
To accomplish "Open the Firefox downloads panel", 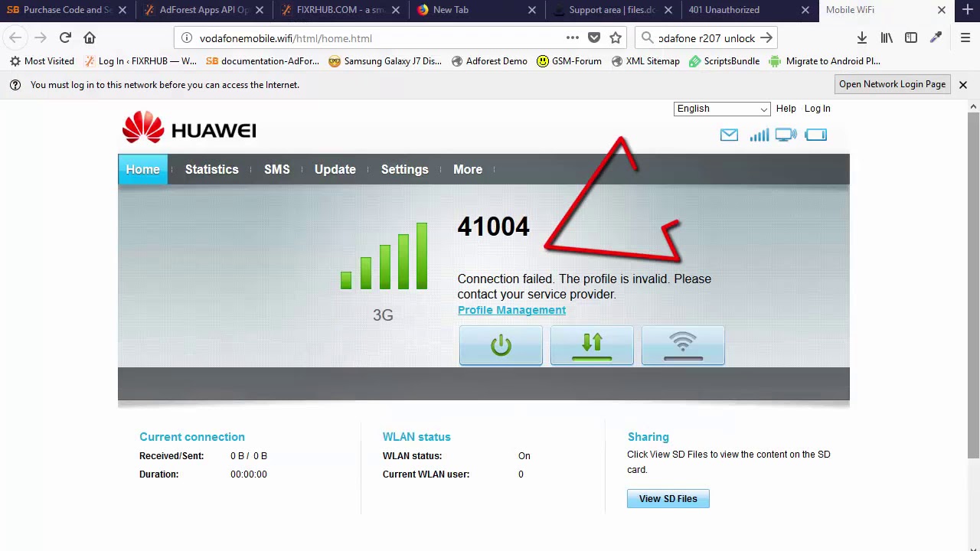I will [862, 37].
